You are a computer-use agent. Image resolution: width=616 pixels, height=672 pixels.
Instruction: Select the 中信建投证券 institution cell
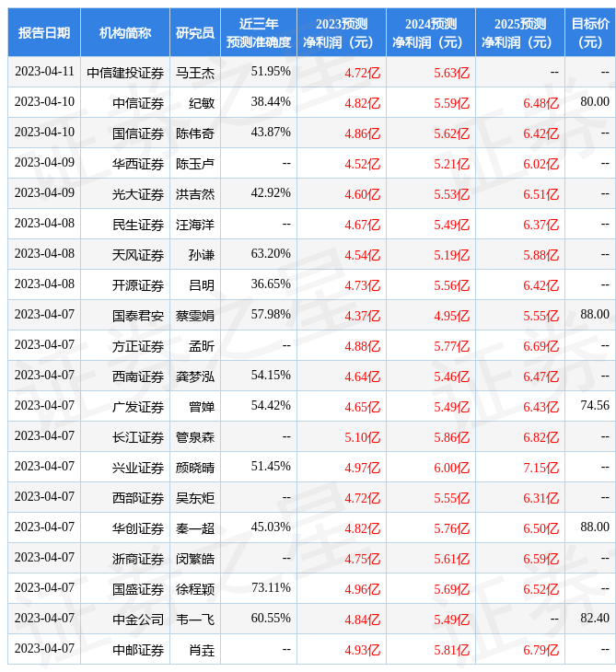pos(125,73)
